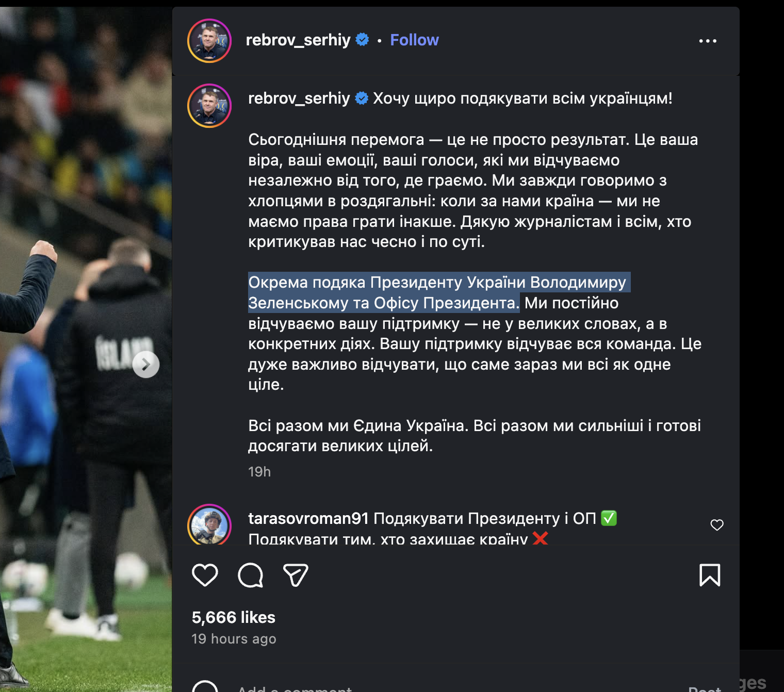Click rebrov_serhiy username in post header

pos(298,40)
